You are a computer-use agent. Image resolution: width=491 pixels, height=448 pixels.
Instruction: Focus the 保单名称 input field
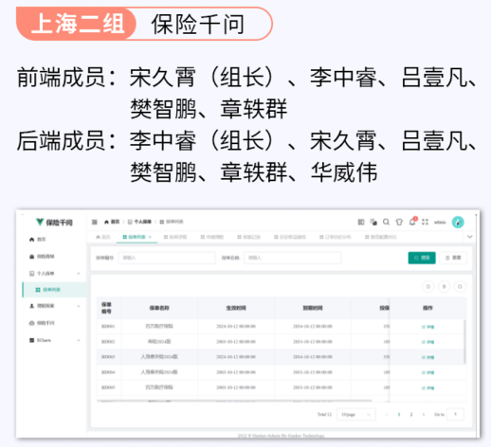(x=292, y=258)
